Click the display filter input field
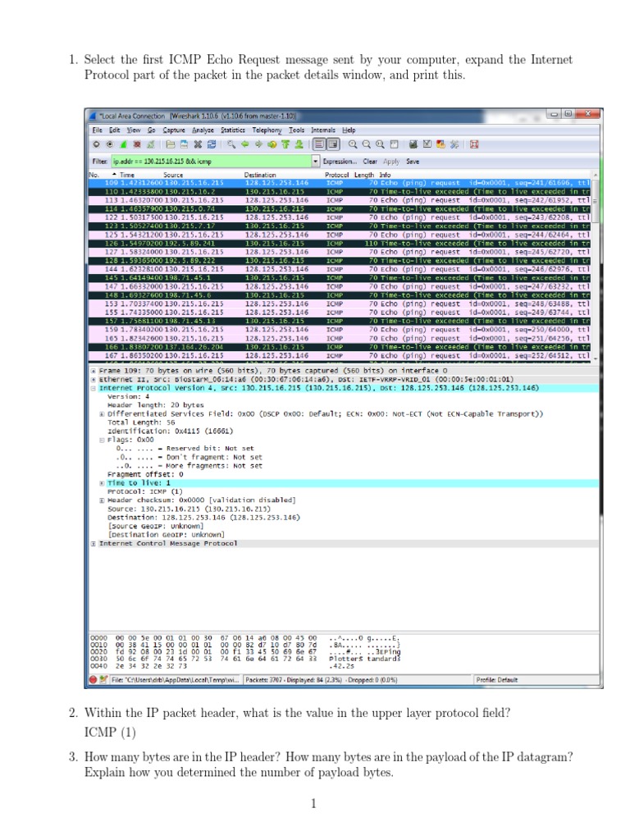This screenshot has width=630, height=840. coord(212,161)
